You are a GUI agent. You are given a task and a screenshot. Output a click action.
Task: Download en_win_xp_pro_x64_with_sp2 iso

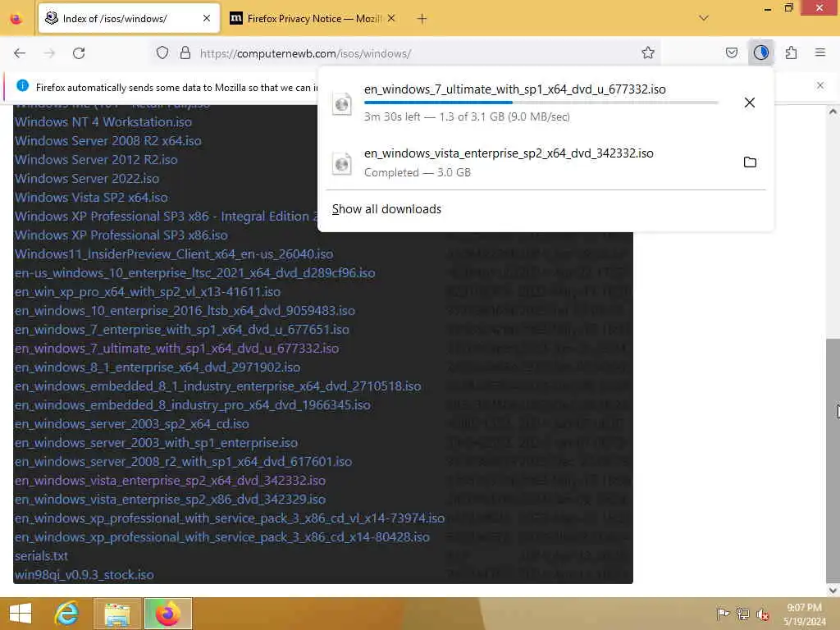148,292
